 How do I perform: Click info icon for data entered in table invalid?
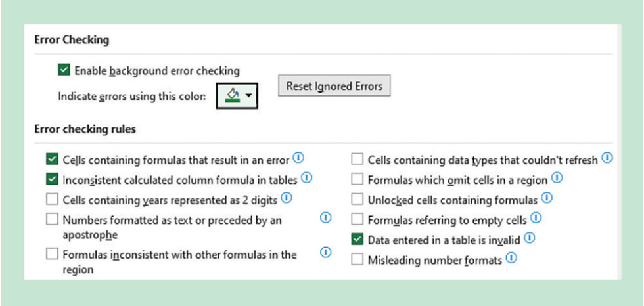coord(530,238)
